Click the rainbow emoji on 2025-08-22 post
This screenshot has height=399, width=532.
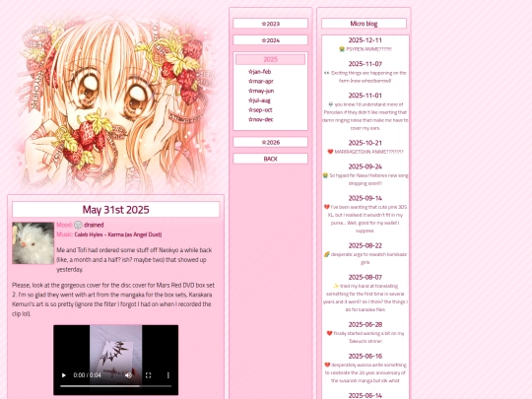(326, 254)
